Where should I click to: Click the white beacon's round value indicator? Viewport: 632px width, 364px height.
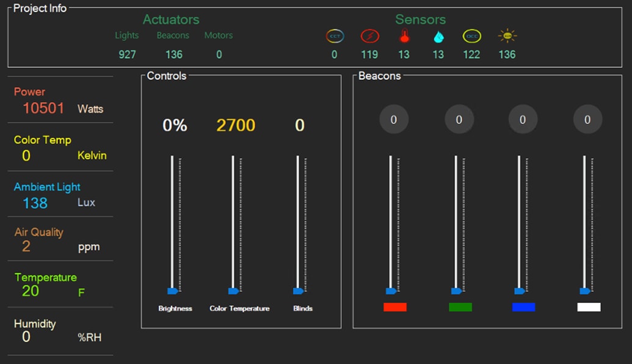[587, 119]
